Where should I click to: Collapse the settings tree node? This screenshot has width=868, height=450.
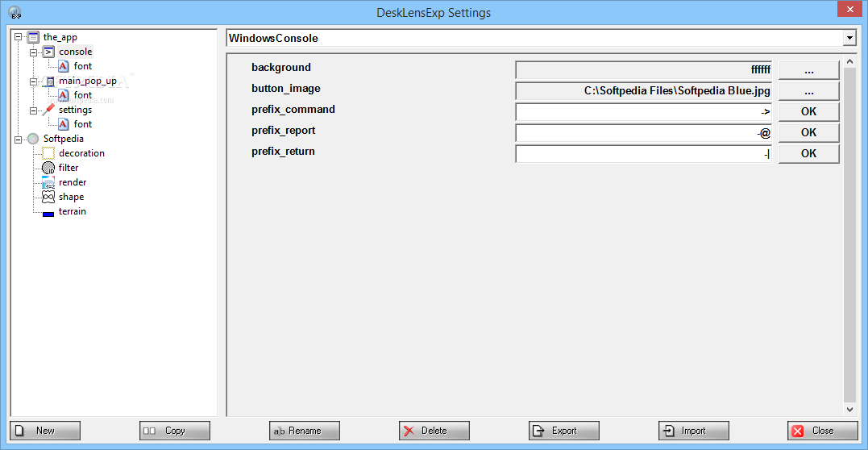point(33,110)
